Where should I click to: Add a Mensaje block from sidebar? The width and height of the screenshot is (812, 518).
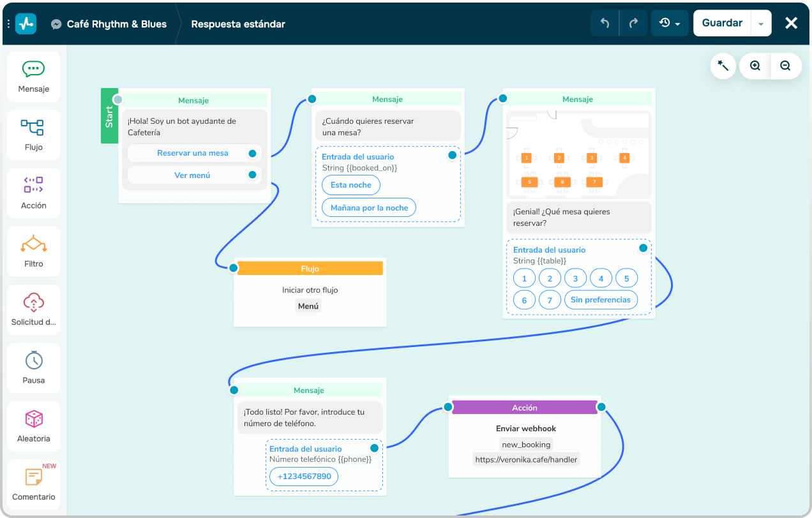click(34, 77)
